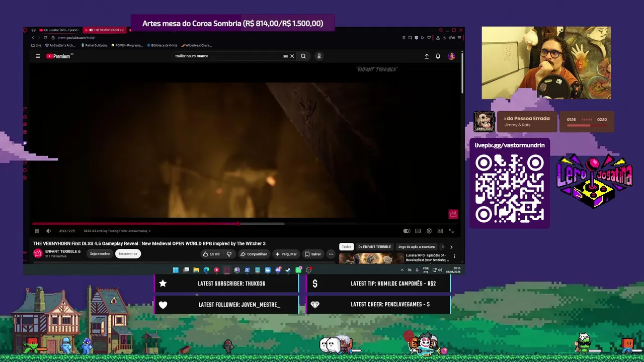Launch Microsoft Edge from the taskbar
The image size is (644, 362).
pos(206,270)
